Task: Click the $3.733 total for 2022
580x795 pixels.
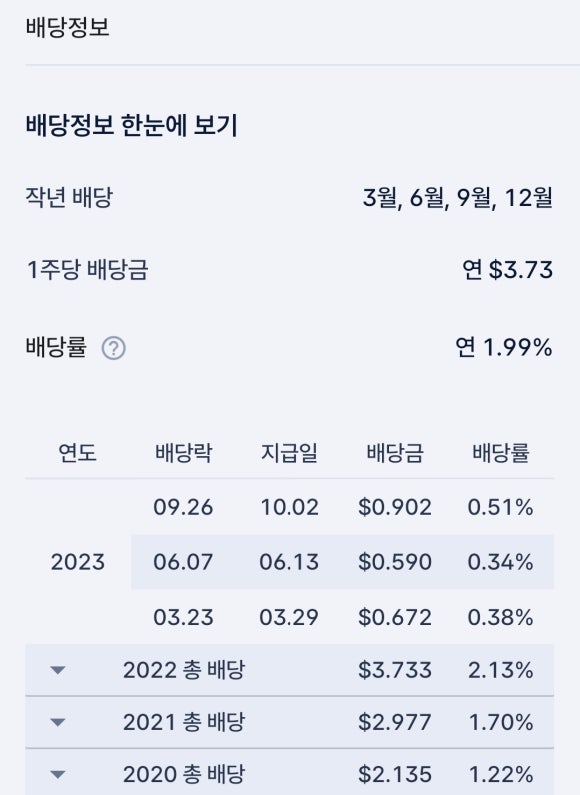Action: tap(394, 670)
